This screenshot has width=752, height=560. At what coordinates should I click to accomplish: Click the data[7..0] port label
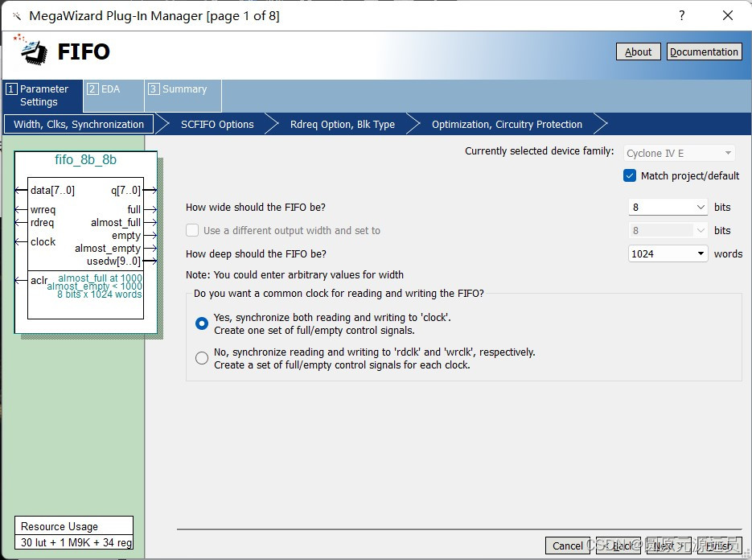[x=52, y=191]
